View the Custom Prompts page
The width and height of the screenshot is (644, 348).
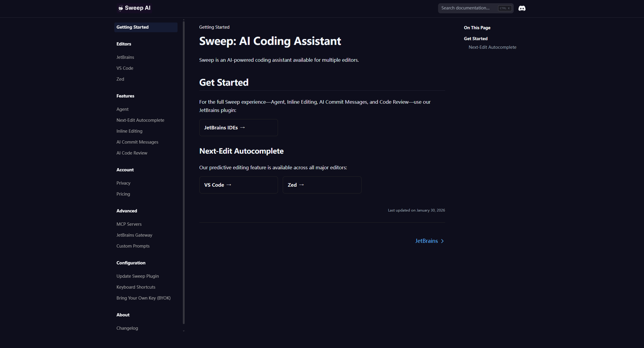pyautogui.click(x=133, y=246)
